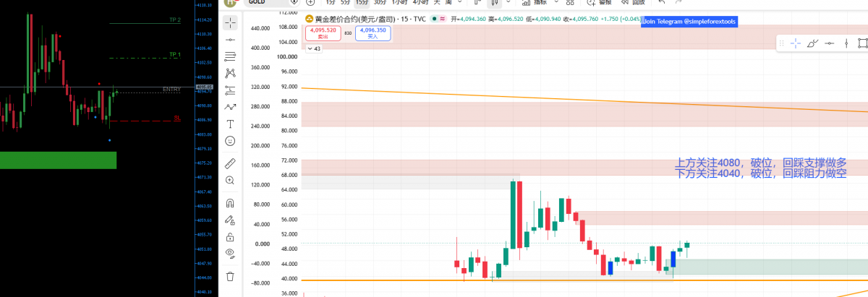The height and width of the screenshot is (297, 868).
Task: Click the undo arrow
Action: [661, 3]
